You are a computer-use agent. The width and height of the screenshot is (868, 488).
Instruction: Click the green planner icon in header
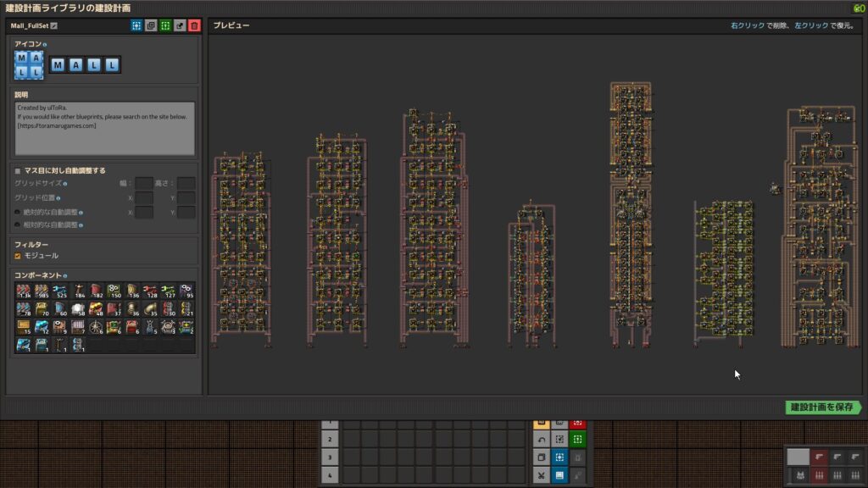click(x=165, y=25)
